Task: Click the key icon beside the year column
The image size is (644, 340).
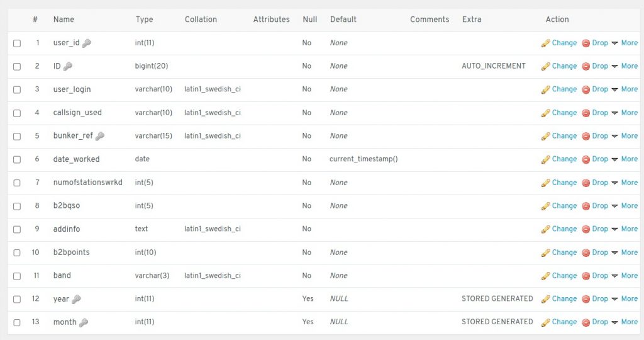Action: coord(76,299)
